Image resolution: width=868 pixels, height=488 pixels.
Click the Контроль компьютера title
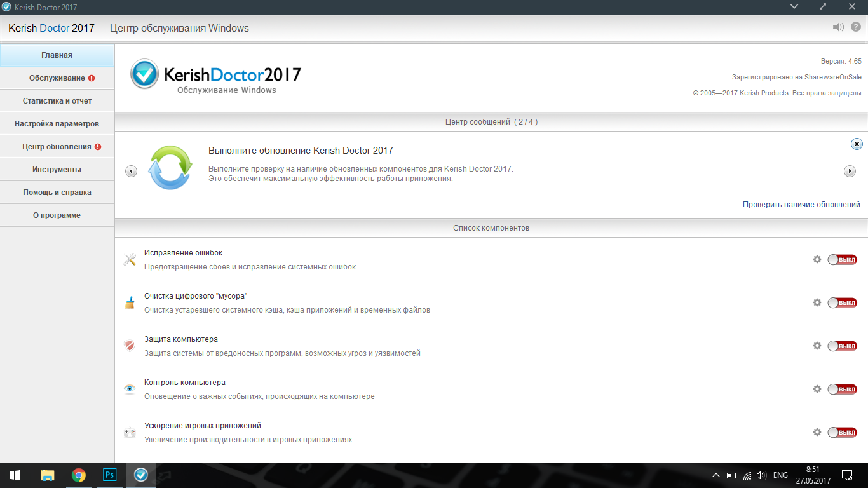185,383
